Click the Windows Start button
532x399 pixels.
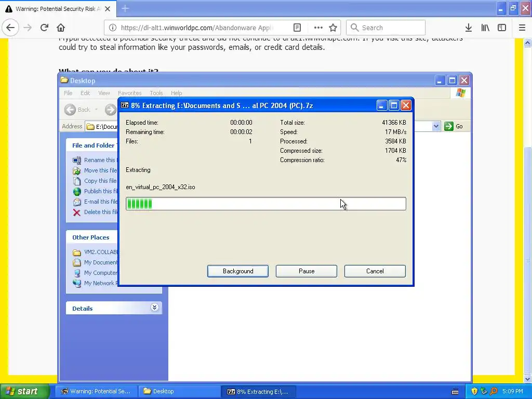coord(25,391)
